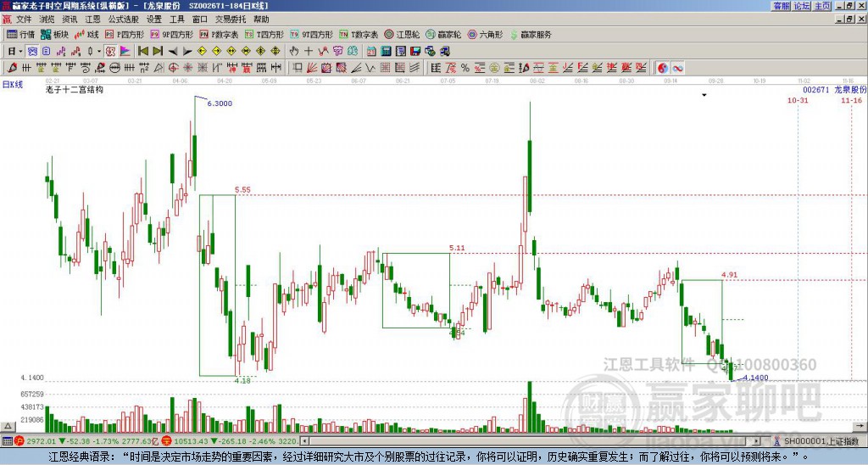868x465 pixels.
Task: Open the 江恩轮 tool
Action: click(402, 34)
